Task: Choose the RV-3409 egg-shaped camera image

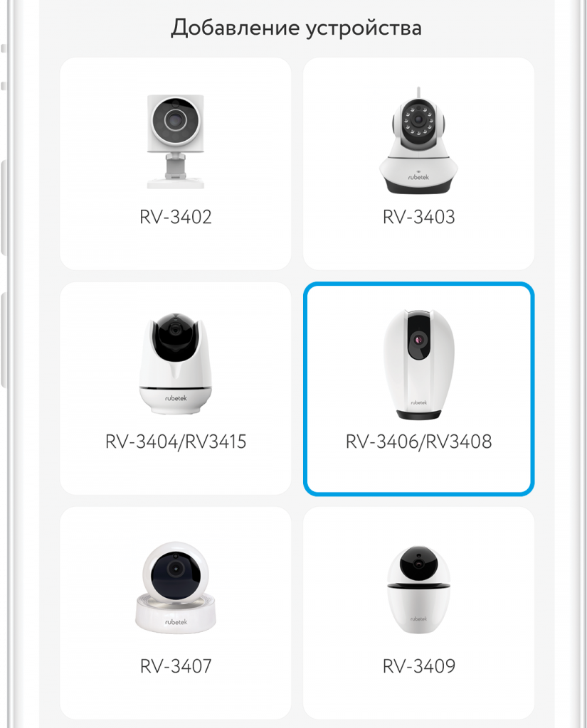Action: [418, 589]
